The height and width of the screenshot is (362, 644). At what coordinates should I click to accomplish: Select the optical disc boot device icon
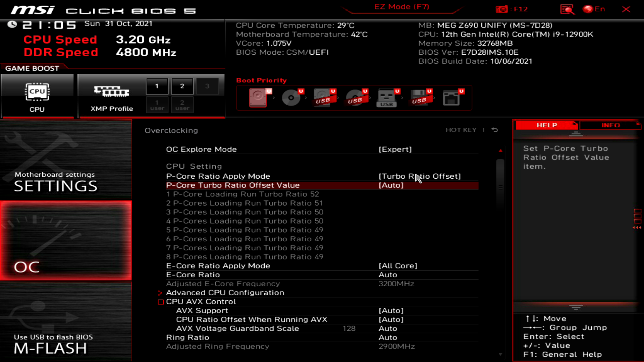[x=291, y=98]
